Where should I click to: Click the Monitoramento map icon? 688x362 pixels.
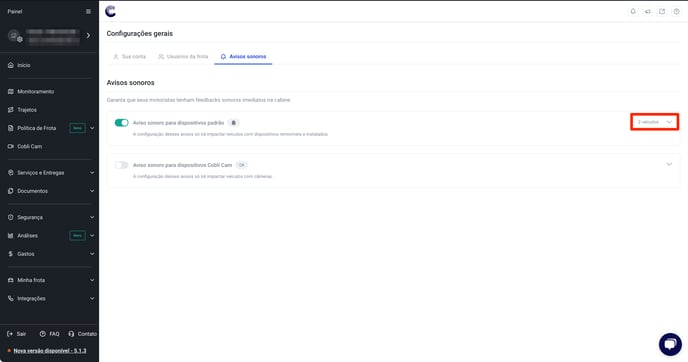point(11,91)
